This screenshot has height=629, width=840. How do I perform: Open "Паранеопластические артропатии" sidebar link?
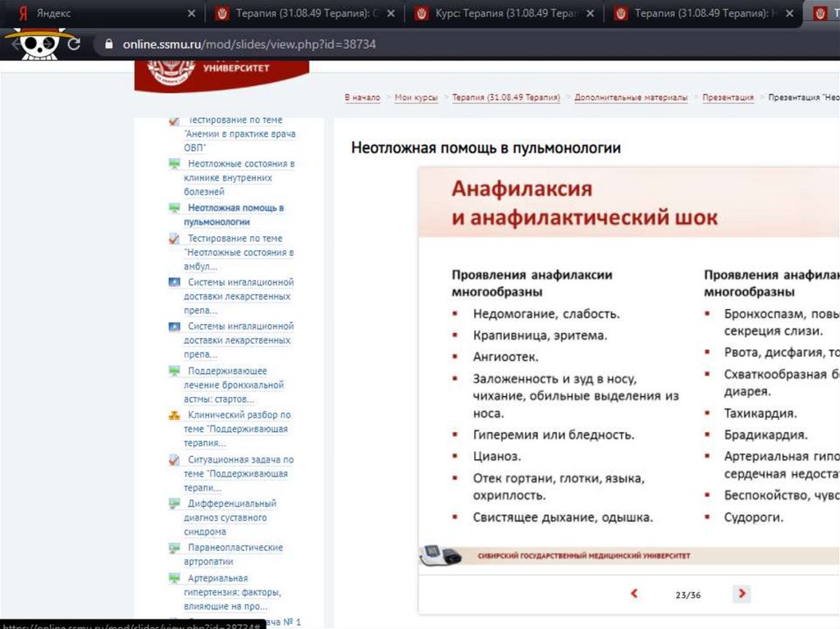(x=233, y=554)
